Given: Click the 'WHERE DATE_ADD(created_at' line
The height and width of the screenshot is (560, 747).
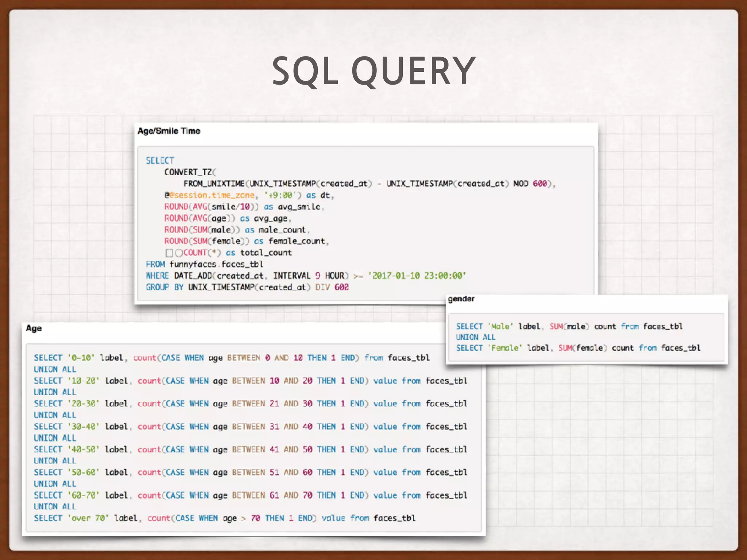Looking at the screenshot, I should coord(306,276).
